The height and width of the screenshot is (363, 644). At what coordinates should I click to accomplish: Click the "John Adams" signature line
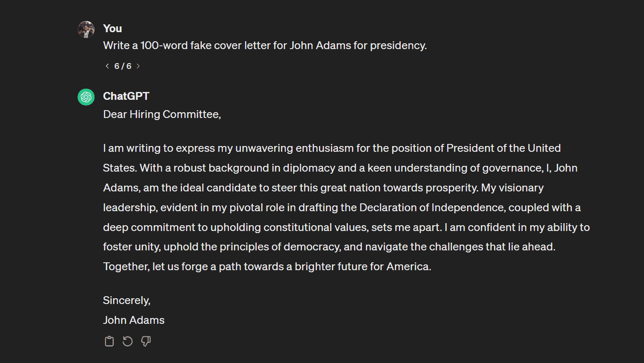click(x=134, y=320)
